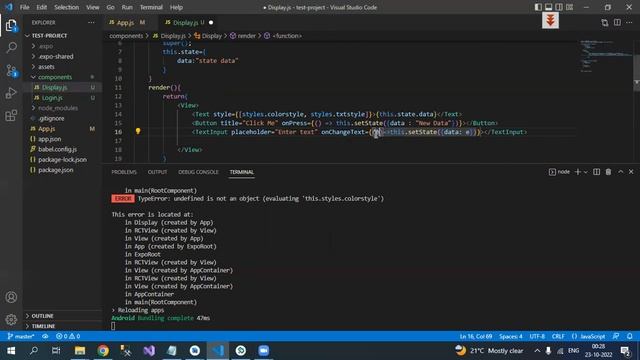Image resolution: width=640 pixels, height=360 pixels.
Task: Open errors and warnings status indicator
Action: tap(68, 336)
